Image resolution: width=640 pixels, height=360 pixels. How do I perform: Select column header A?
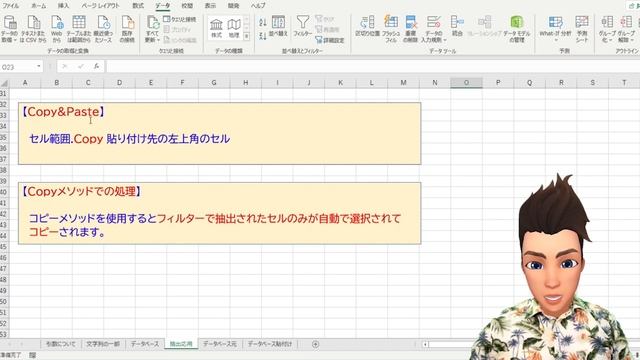point(25,83)
